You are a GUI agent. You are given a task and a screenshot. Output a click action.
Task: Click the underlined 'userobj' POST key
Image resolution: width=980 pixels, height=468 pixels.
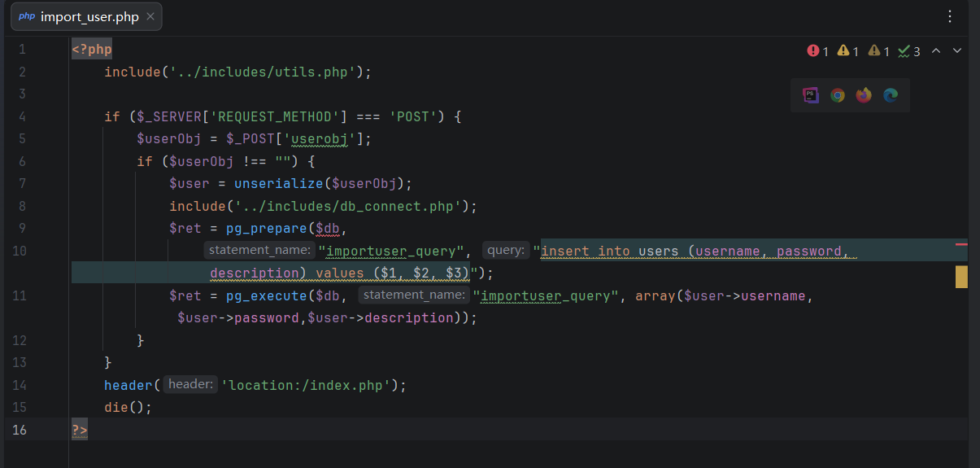[x=320, y=139]
